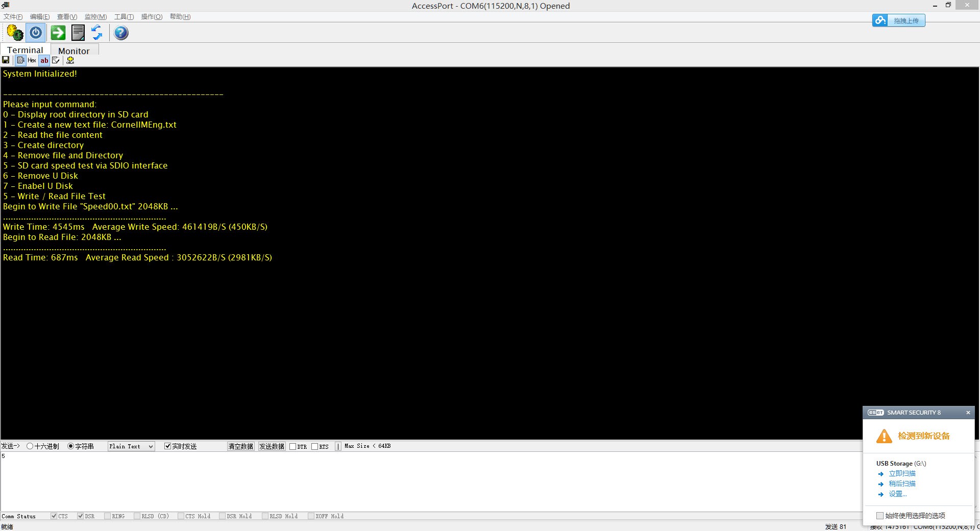The height and width of the screenshot is (531, 980).
Task: Toggle the 实时发送 checkbox
Action: coord(167,446)
